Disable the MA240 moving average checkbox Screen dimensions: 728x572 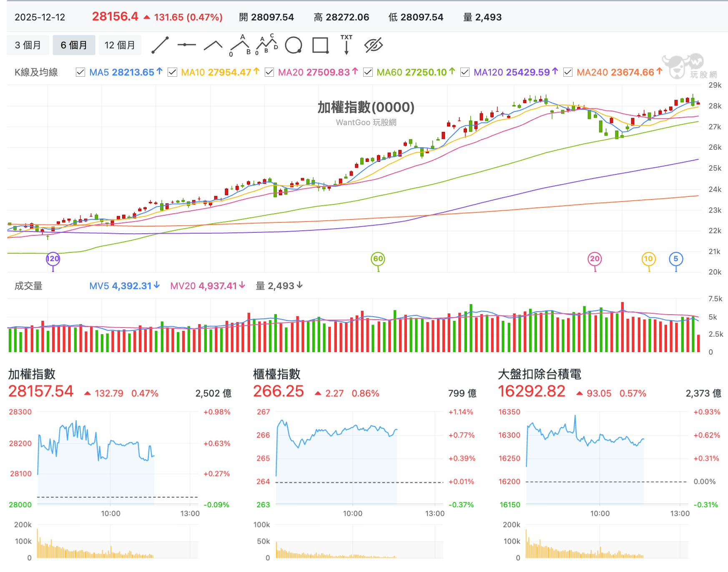[x=567, y=72]
